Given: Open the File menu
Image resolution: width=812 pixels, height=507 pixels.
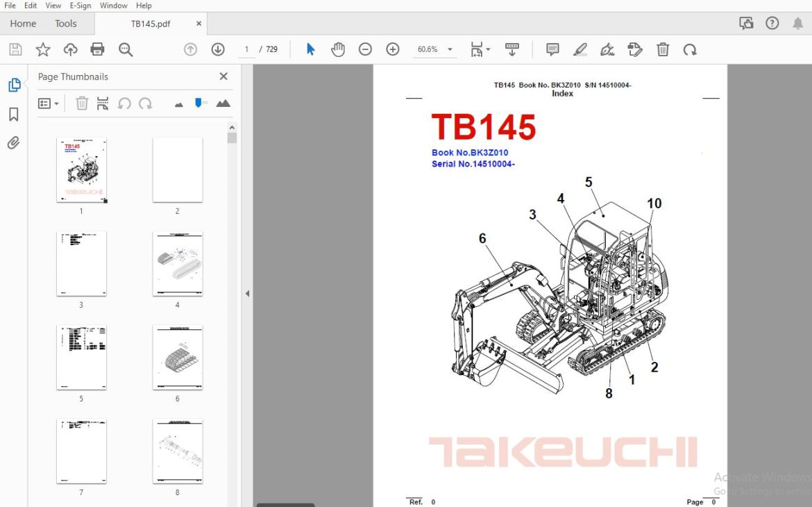Looking at the screenshot, I should click(x=10, y=6).
